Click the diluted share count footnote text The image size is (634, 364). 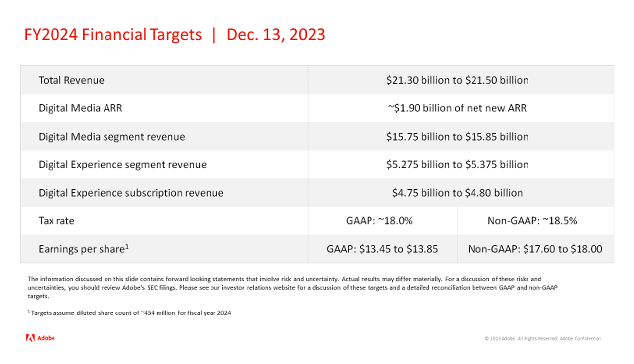[x=131, y=313]
